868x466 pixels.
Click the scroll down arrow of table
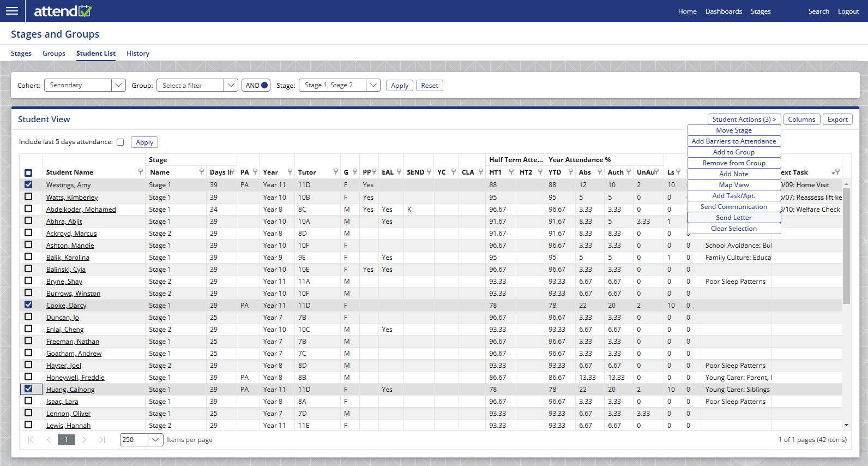click(x=846, y=425)
